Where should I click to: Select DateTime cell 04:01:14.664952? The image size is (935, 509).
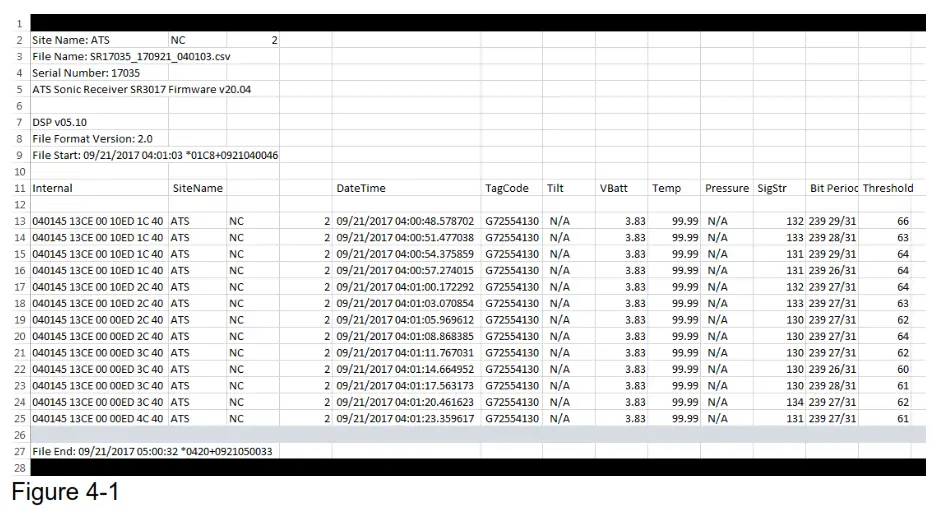click(407, 369)
